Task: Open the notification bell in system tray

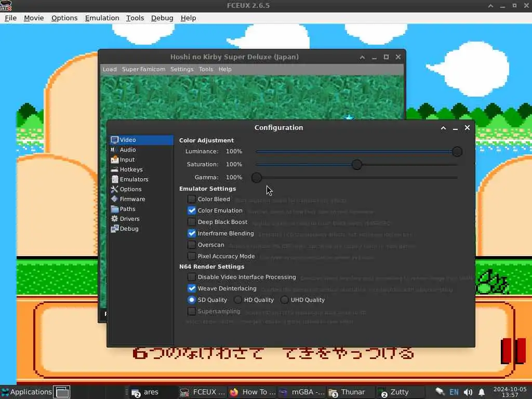Action: [x=482, y=392]
